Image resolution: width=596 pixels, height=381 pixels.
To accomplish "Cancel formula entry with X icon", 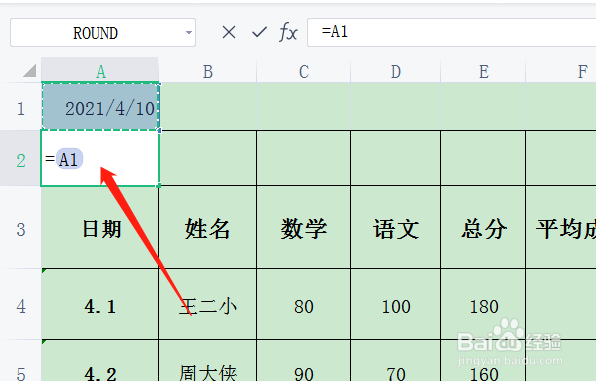I will (x=229, y=32).
